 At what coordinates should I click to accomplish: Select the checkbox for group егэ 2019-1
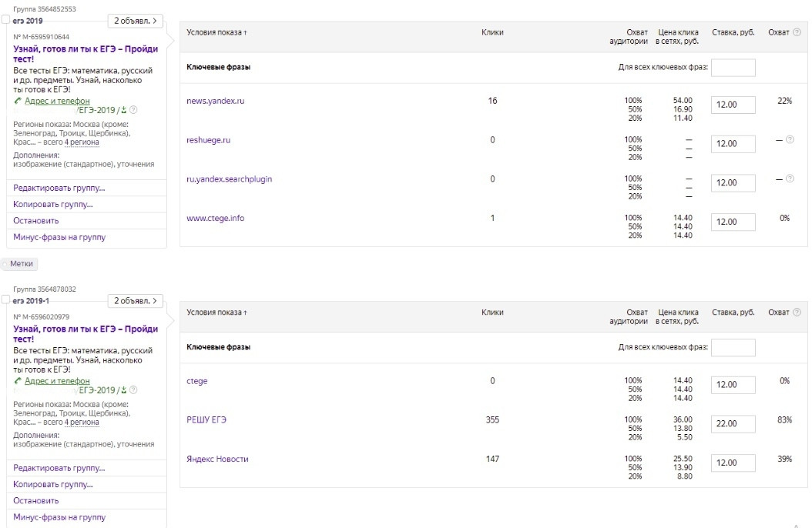point(6,299)
